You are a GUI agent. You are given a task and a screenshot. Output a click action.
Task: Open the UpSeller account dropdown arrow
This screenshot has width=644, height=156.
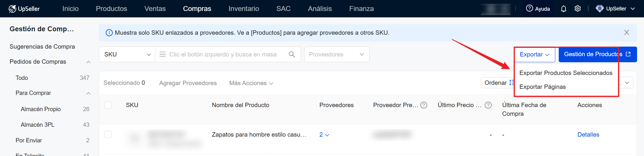point(633,9)
